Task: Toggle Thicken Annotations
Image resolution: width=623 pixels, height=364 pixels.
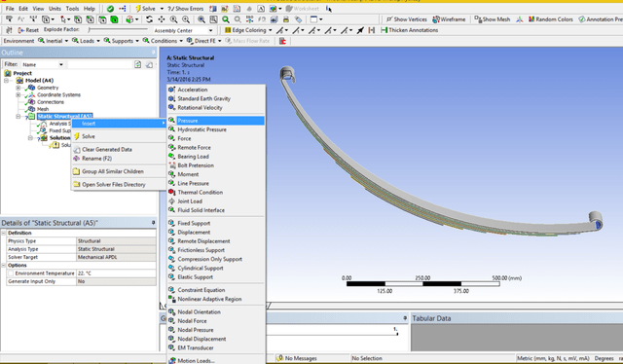Action: click(409, 30)
